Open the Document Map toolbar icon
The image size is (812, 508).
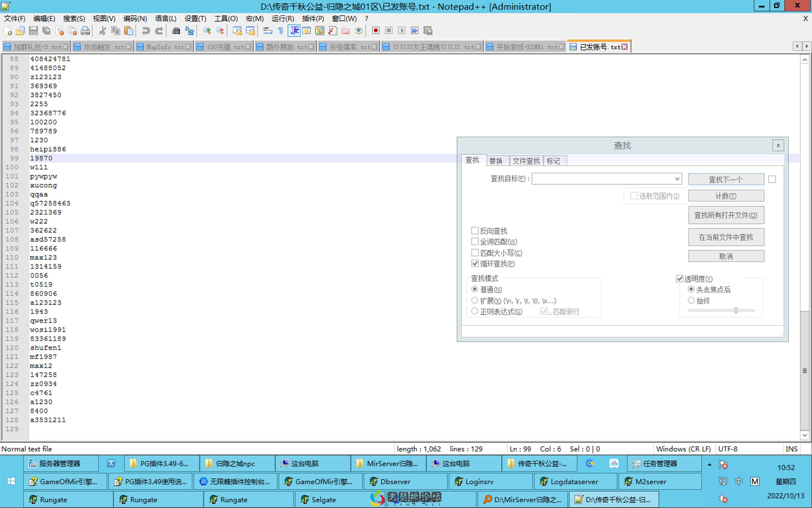pyautogui.click(x=319, y=31)
